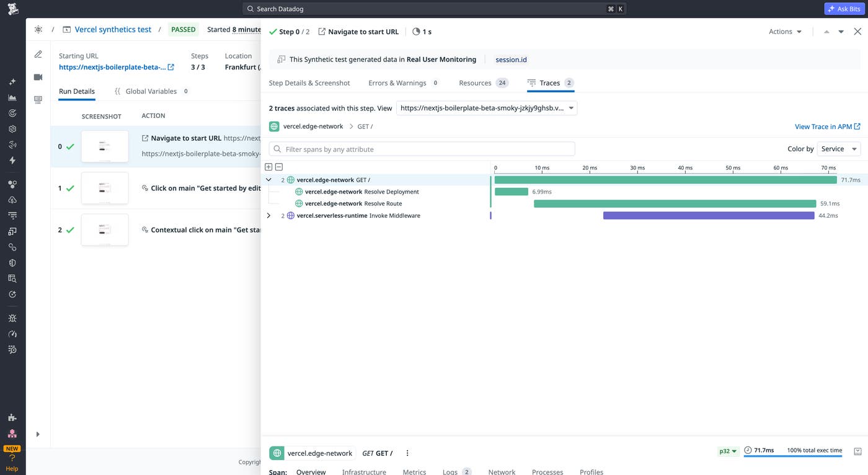Go to previous step with up arrow
The image size is (868, 475).
[x=826, y=32]
